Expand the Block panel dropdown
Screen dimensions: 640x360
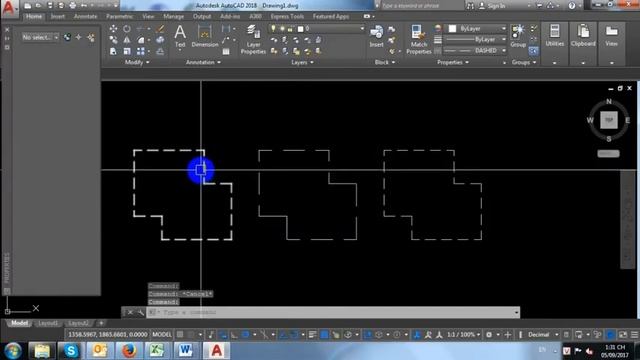coord(385,62)
